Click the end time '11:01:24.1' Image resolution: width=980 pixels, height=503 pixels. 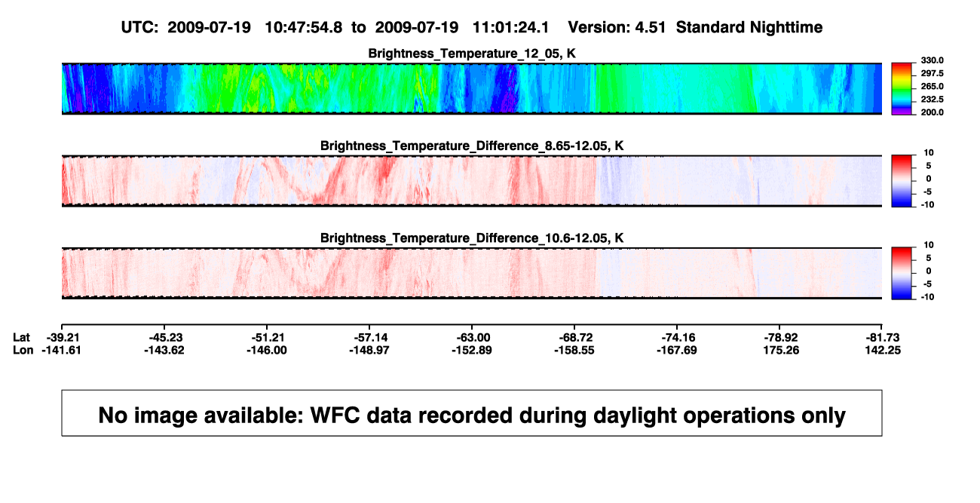[x=512, y=27]
